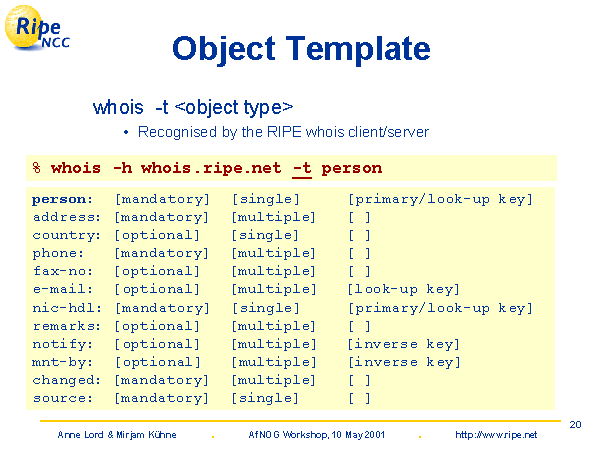Viewport: 600px width, 450px height.
Task: Select the 'whois -t <object type>' heading
Action: click(x=192, y=107)
